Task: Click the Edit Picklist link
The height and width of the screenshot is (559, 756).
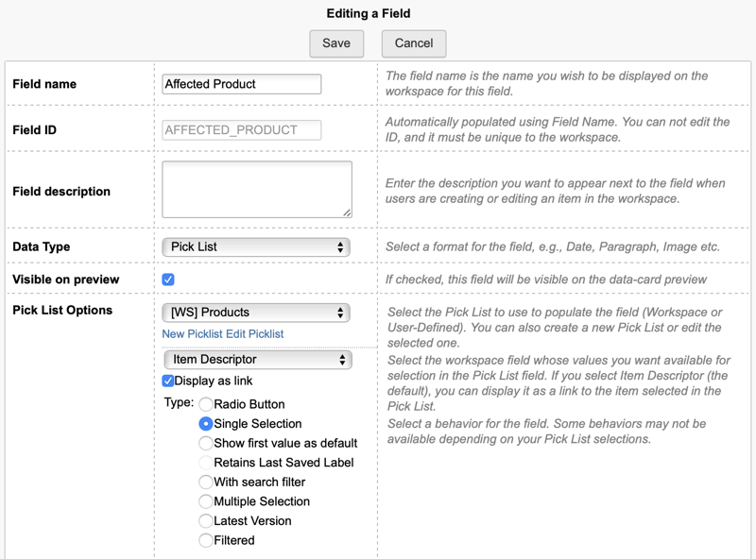Action: 255,334
